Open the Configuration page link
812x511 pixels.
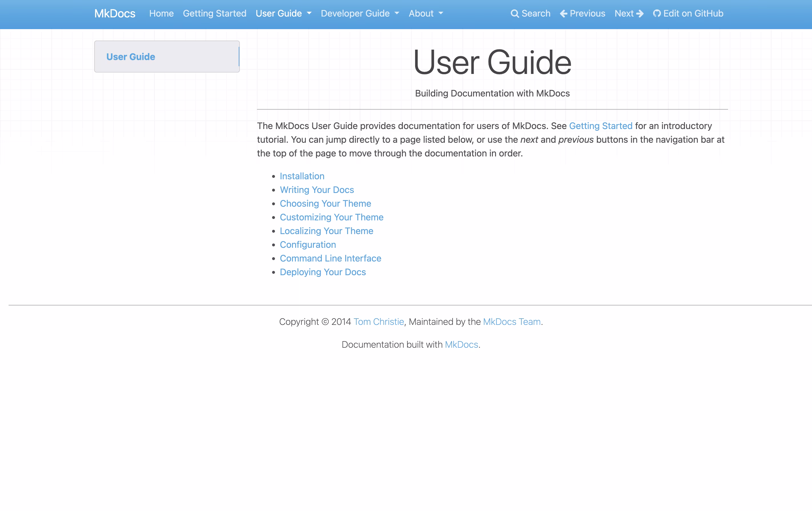(x=307, y=245)
